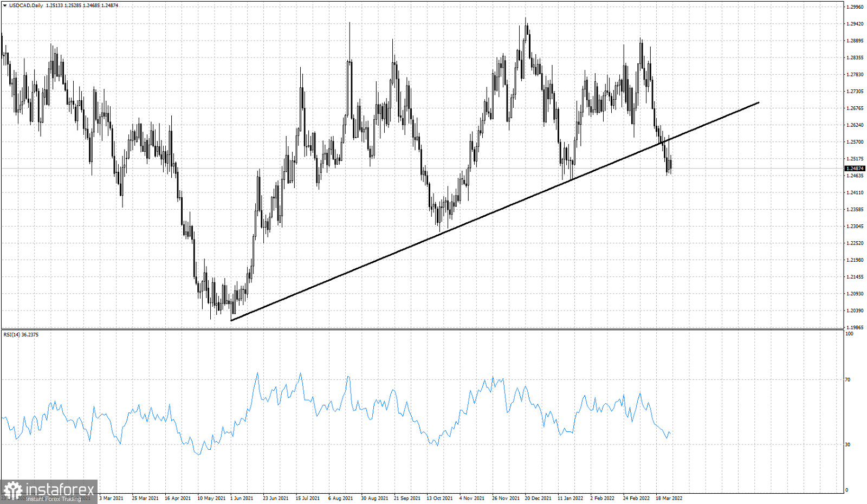The height and width of the screenshot is (504, 867).
Task: Click the 1.25700 price scale label
Action: [x=855, y=141]
